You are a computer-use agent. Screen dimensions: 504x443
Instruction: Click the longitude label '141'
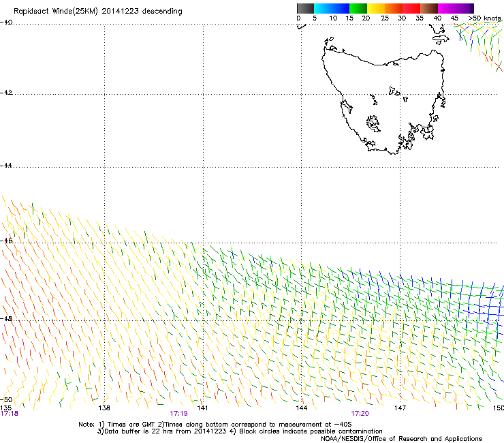tap(202, 408)
